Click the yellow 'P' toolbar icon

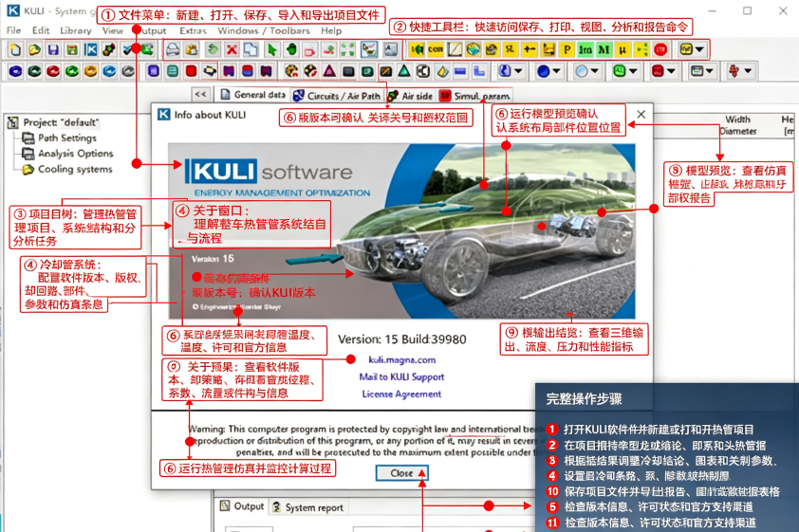[x=567, y=49]
